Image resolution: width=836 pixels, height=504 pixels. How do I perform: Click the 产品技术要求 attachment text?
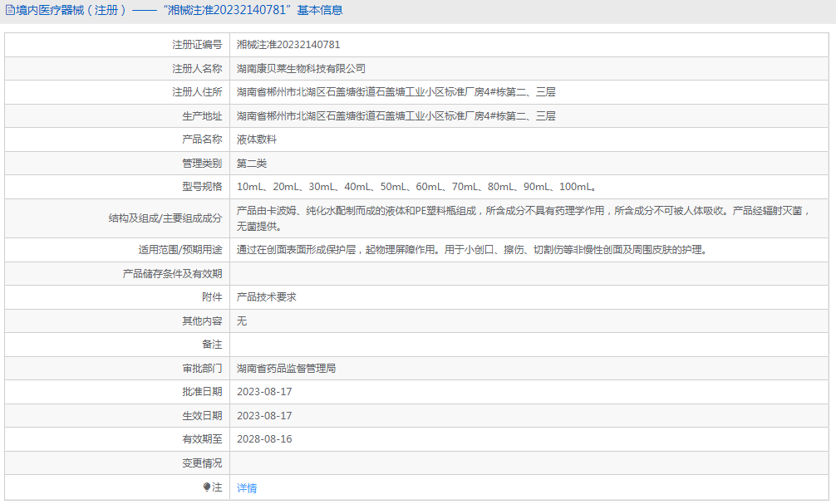coord(267,297)
